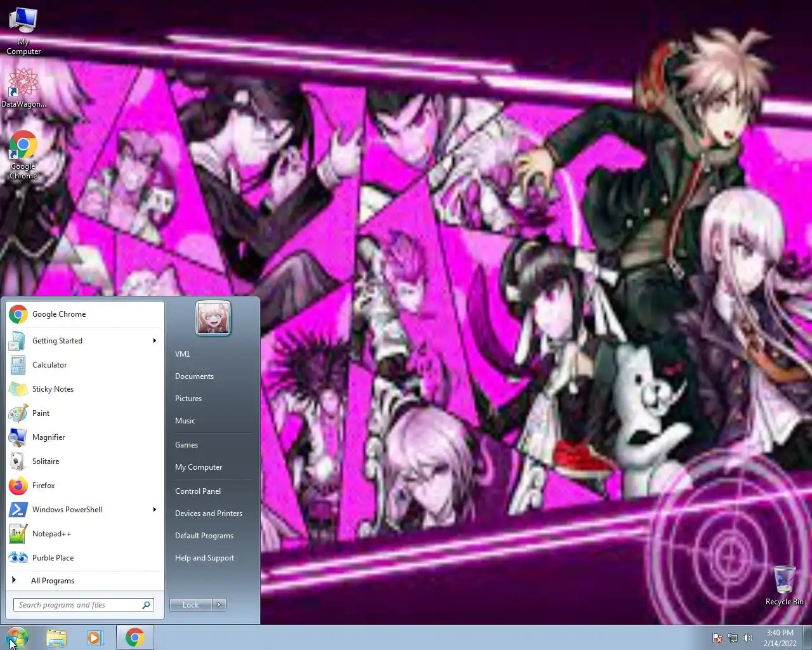
Task: Click the Google Chrome icon in Start menu
Action: tap(18, 314)
